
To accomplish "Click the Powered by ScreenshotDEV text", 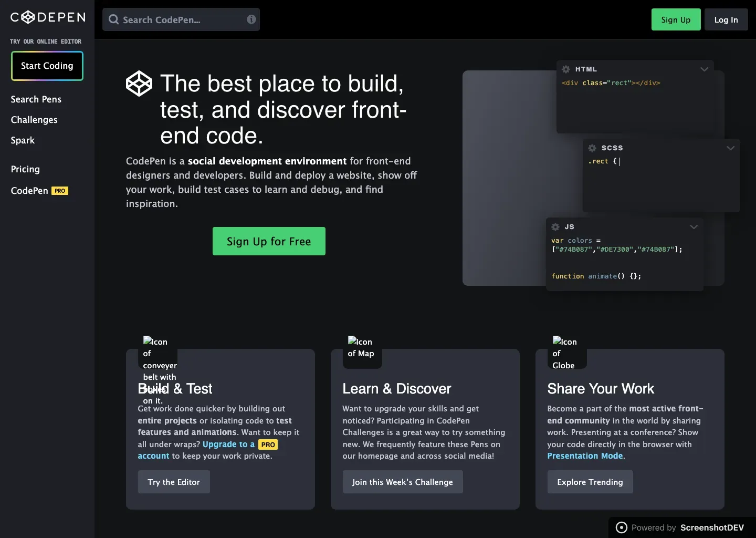I will 688,527.
